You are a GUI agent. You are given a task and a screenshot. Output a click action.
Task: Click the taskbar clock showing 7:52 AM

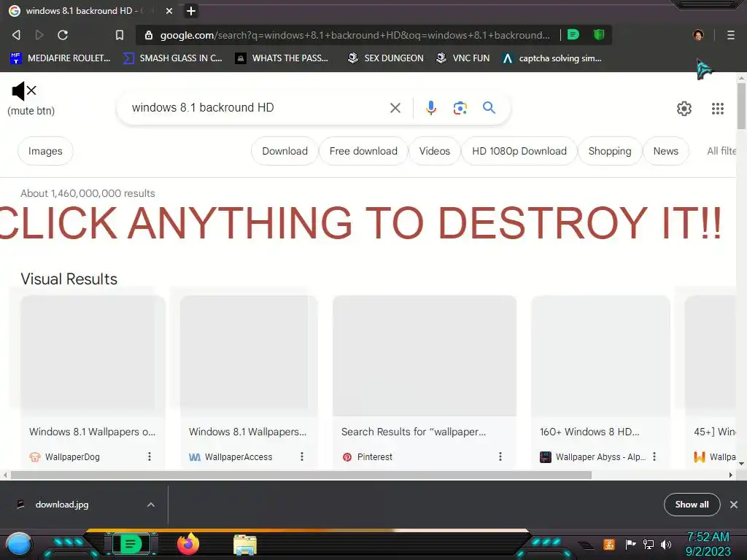coord(708,544)
